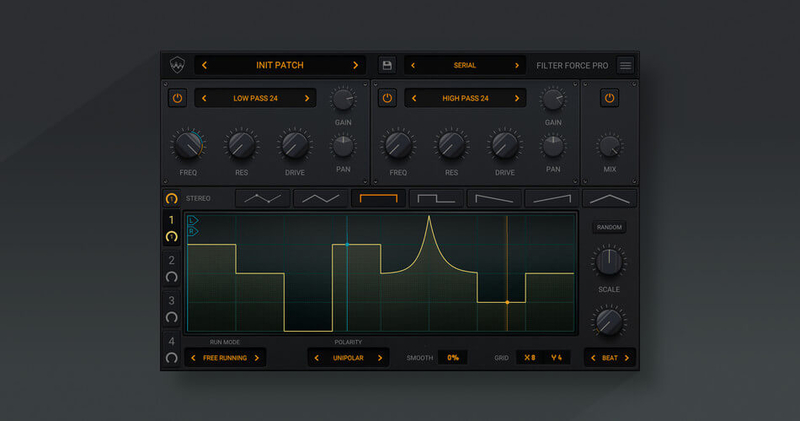
Task: Toggle LFO 2 modulation ring
Action: coord(171,277)
